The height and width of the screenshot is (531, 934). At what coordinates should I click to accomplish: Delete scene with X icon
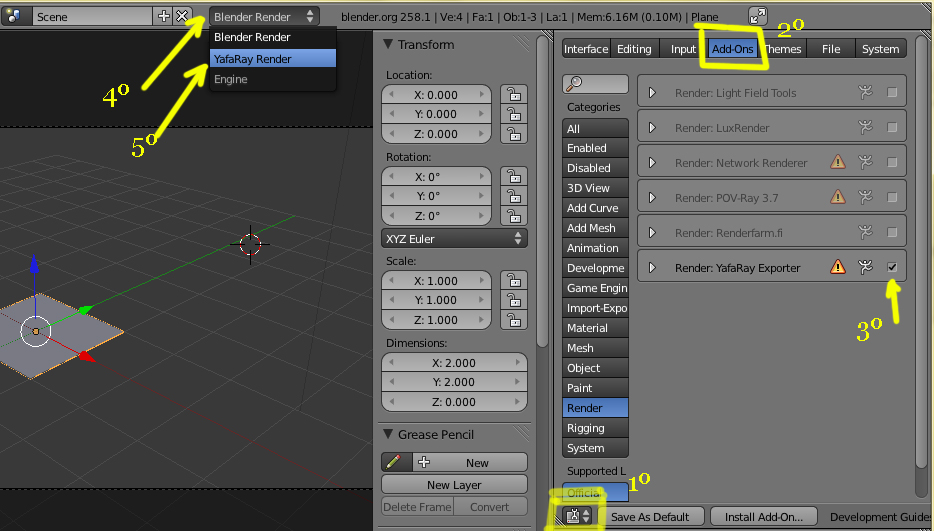pyautogui.click(x=182, y=16)
